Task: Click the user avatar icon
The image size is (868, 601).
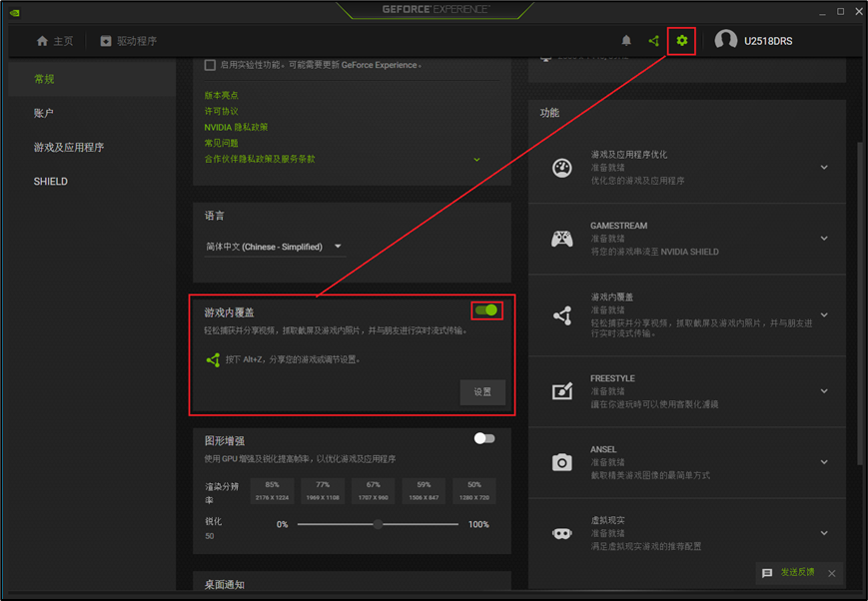Action: pyautogui.click(x=726, y=40)
